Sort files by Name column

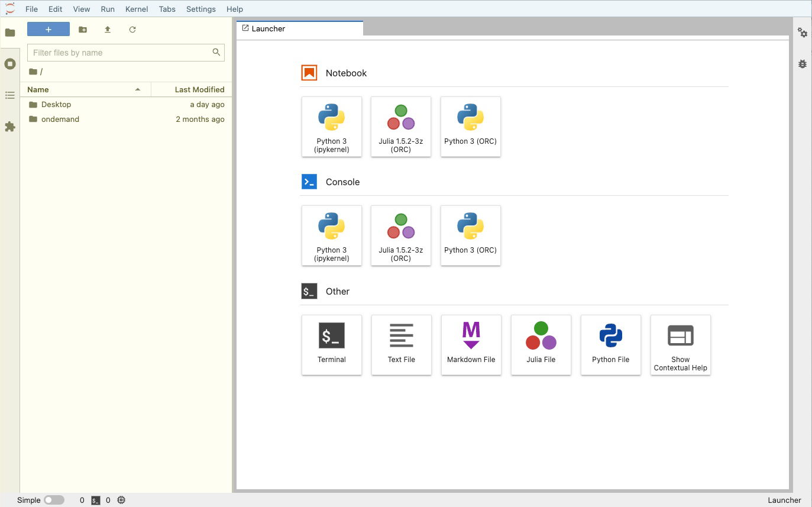click(x=85, y=89)
